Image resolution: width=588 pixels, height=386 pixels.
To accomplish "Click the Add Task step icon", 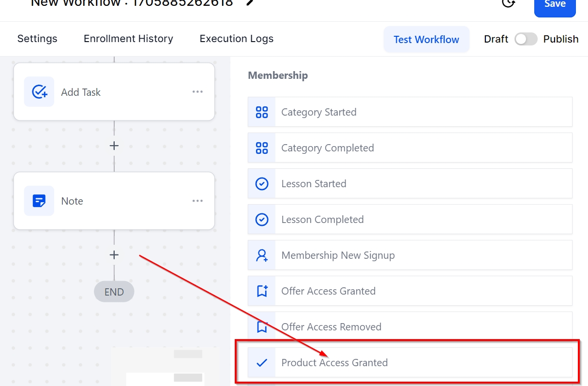I will pyautogui.click(x=39, y=92).
